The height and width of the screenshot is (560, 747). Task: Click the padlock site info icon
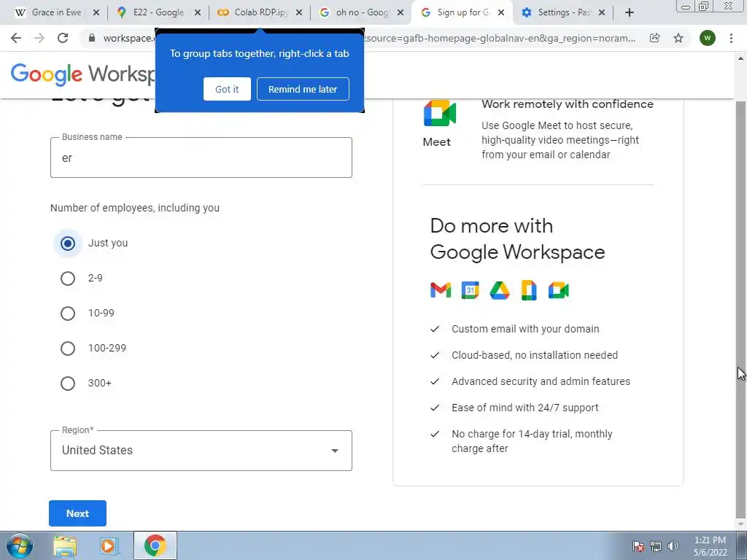pyautogui.click(x=91, y=38)
